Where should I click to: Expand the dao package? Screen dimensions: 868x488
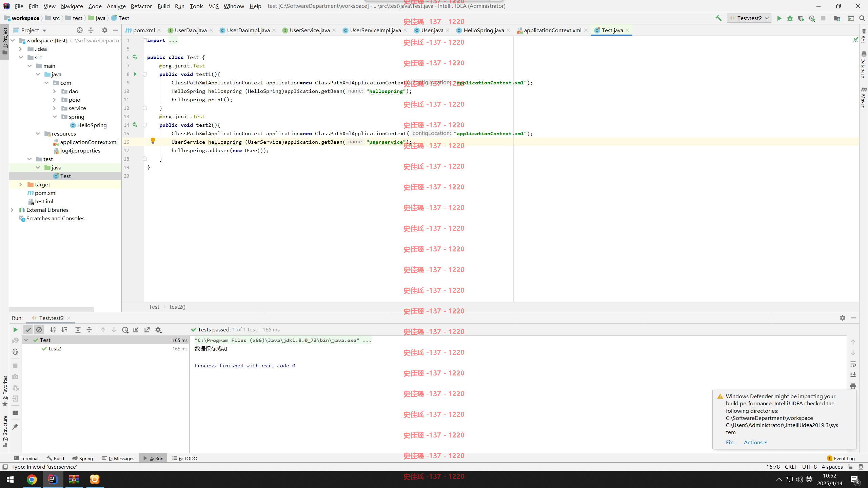(54, 91)
